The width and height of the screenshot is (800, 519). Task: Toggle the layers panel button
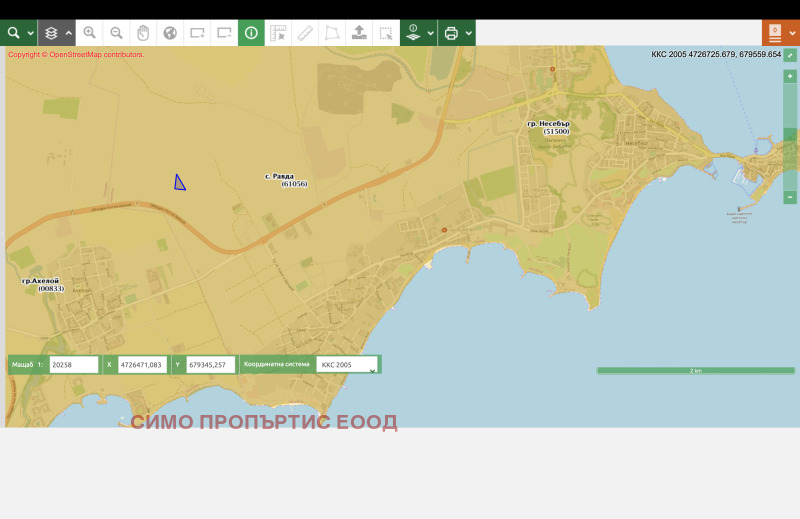coord(51,33)
